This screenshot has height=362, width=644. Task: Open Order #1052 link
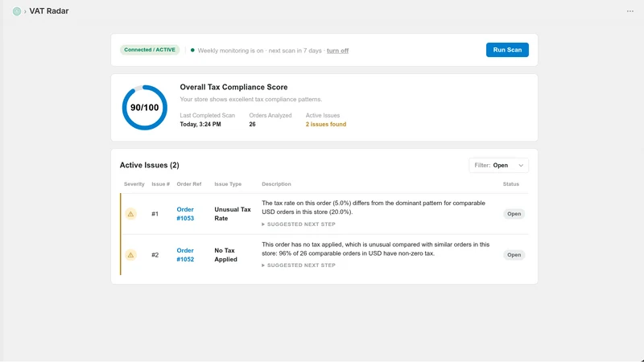point(185,255)
